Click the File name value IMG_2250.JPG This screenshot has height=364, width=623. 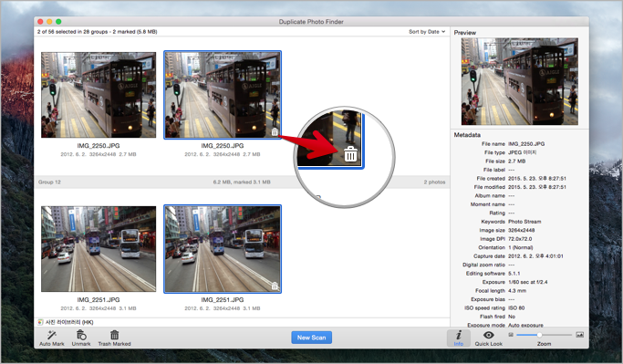click(526, 144)
